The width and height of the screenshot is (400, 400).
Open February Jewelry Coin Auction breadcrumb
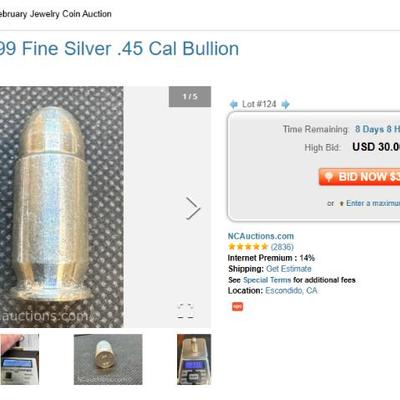(x=56, y=14)
